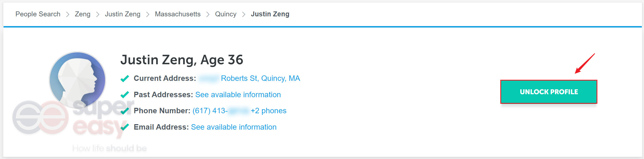Open the first Justin Zeng breadcrumb link

(x=123, y=14)
